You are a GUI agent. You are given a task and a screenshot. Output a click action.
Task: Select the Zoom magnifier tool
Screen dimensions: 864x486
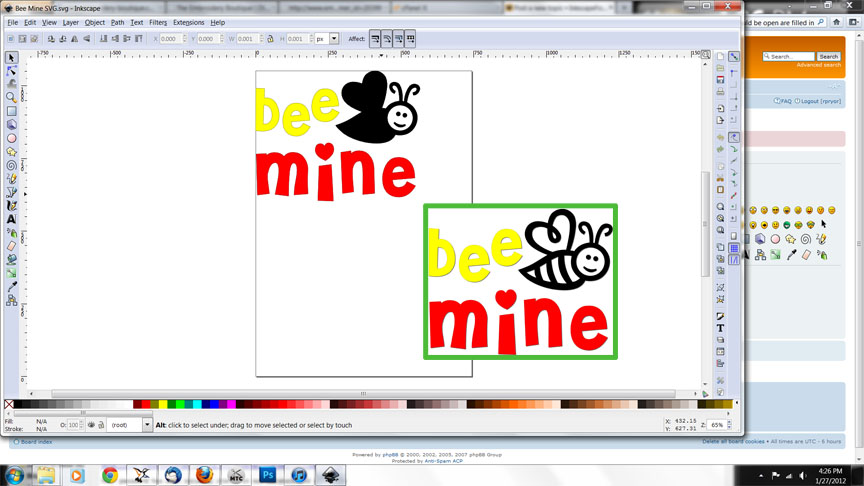[11, 98]
